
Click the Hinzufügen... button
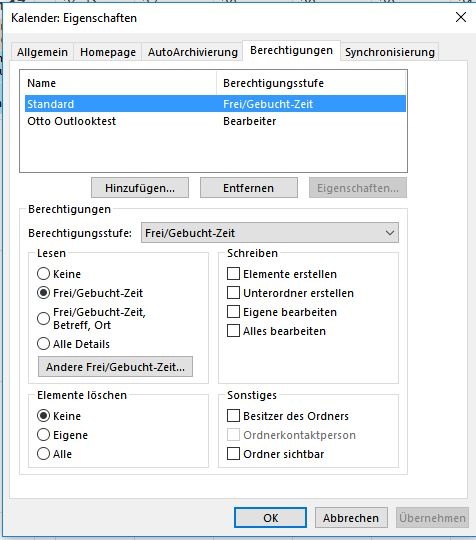tap(140, 188)
